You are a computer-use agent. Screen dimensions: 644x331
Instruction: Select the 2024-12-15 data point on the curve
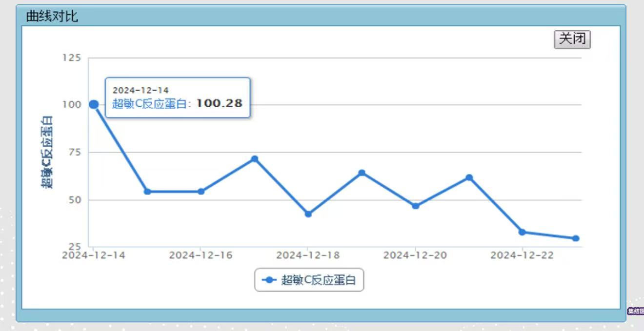click(147, 192)
